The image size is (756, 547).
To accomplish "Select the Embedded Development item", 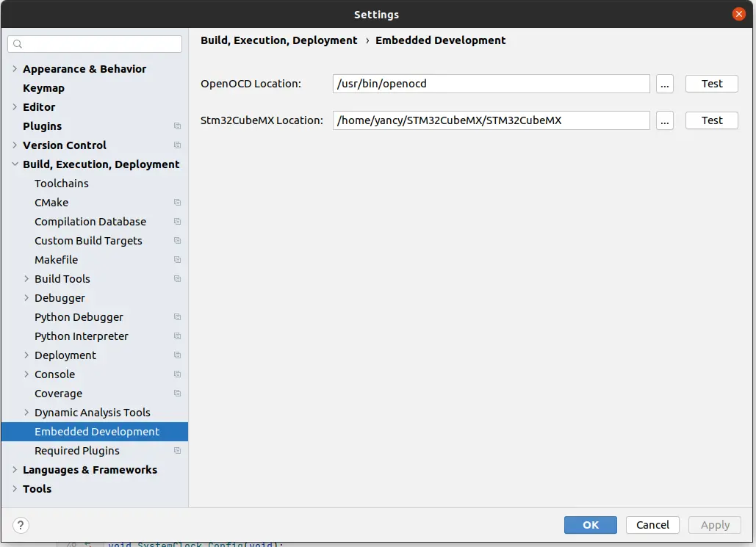I will point(95,431).
